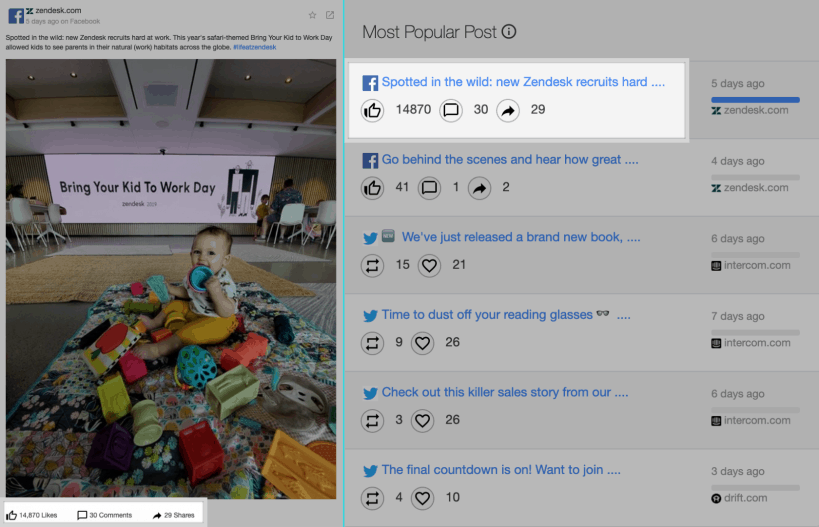
Task: Click zendesk.com name in post preview header
Action: tap(57, 10)
